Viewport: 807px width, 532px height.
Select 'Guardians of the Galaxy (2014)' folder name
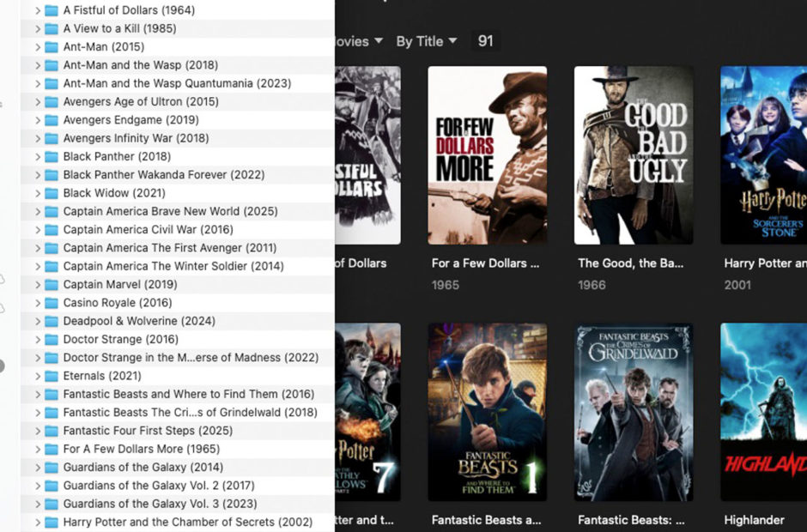point(143,467)
